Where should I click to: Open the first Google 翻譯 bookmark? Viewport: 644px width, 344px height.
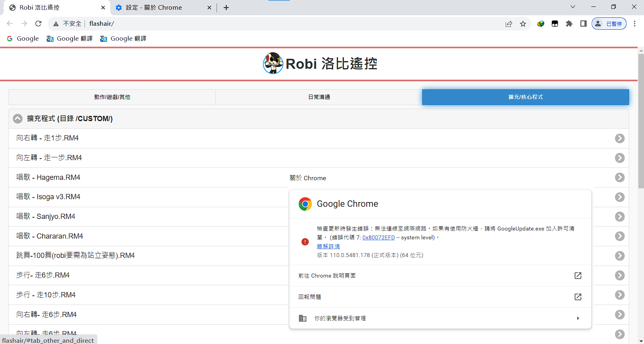click(70, 39)
